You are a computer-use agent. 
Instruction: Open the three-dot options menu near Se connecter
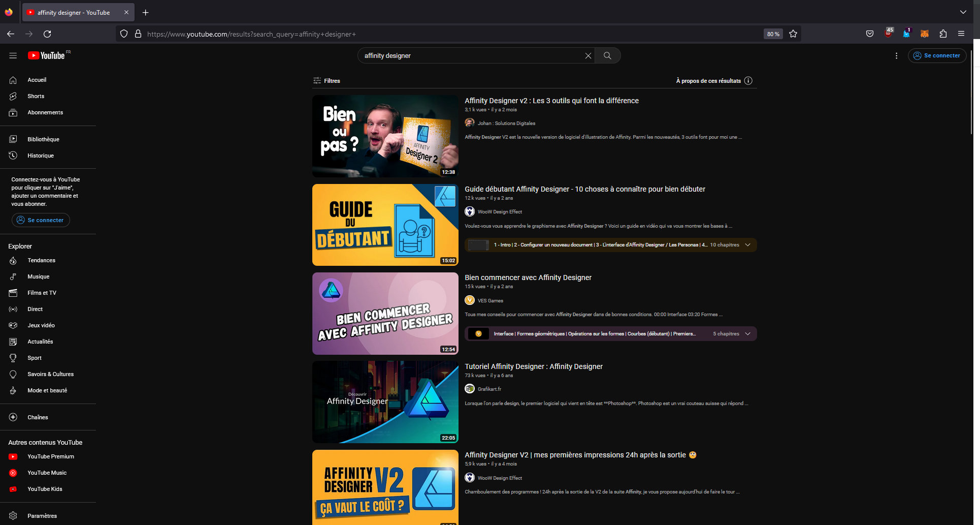[x=896, y=55]
